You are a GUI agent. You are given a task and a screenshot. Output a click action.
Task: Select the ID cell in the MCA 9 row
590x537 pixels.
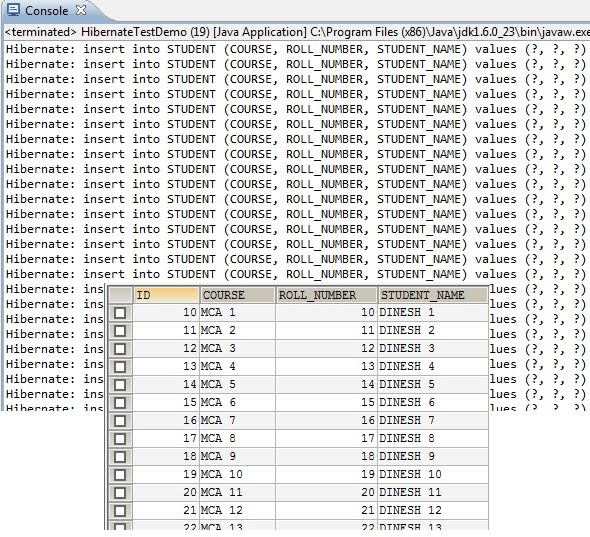(166, 456)
